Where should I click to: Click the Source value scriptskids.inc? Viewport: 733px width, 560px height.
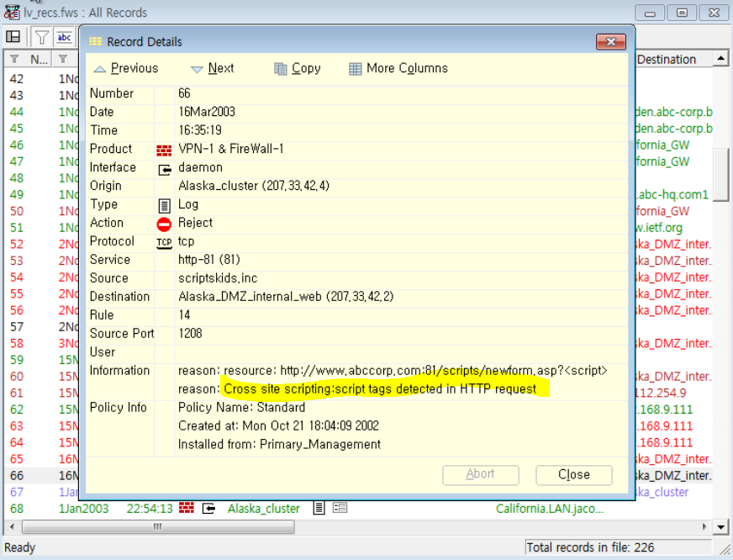pos(218,278)
